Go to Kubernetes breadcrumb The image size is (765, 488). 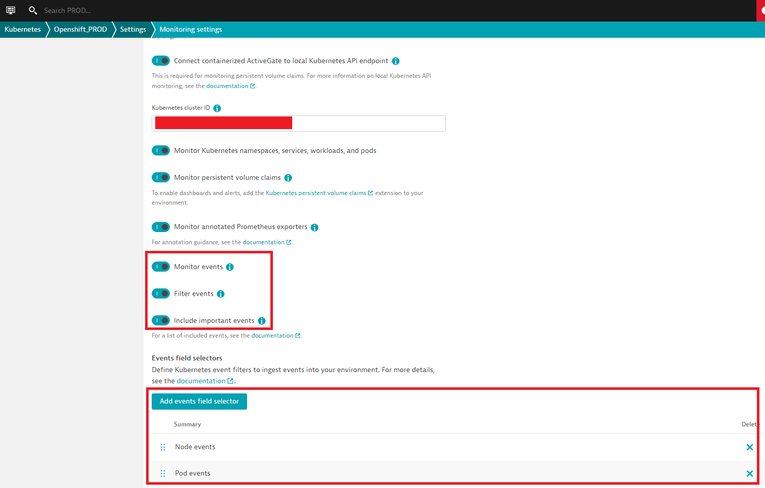point(22,29)
